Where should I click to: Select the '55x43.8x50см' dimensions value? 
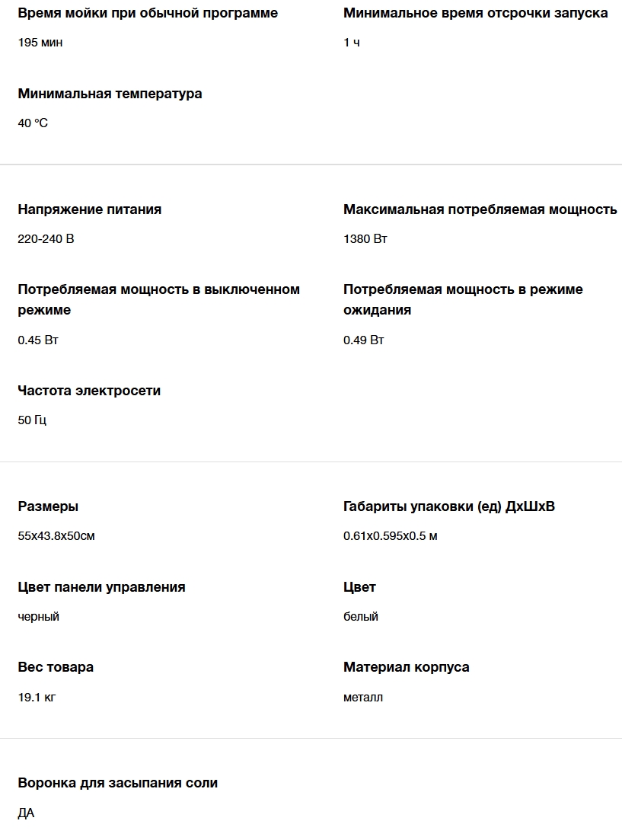(56, 536)
